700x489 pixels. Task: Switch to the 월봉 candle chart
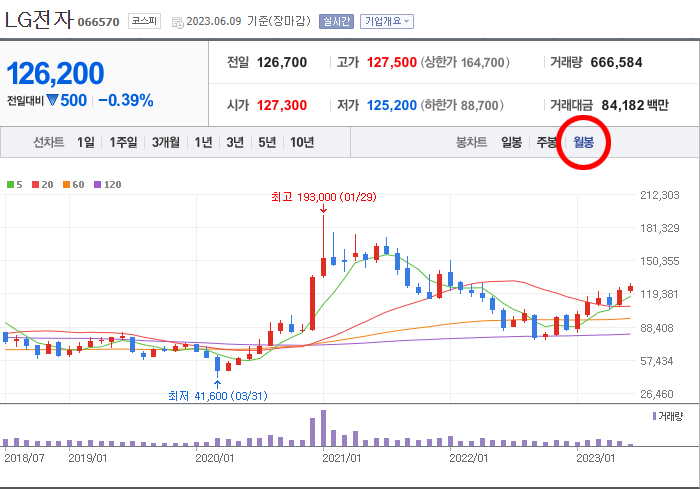click(583, 142)
